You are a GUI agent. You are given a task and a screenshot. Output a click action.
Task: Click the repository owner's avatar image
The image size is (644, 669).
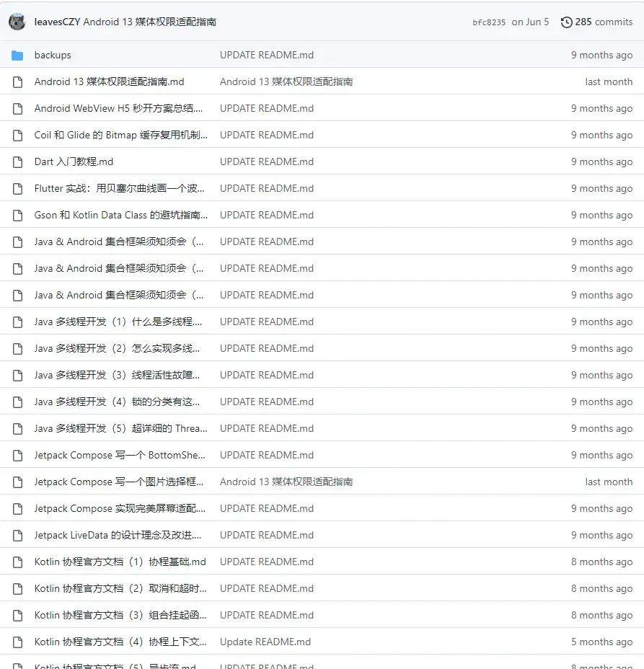17,22
